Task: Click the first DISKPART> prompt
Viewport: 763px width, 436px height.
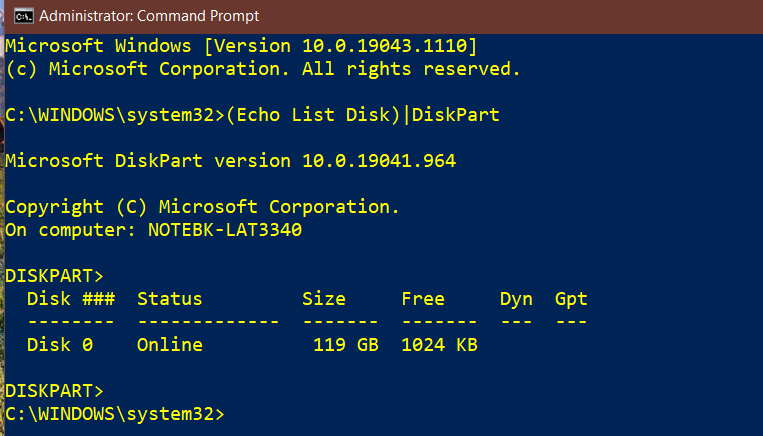Action: coord(54,276)
